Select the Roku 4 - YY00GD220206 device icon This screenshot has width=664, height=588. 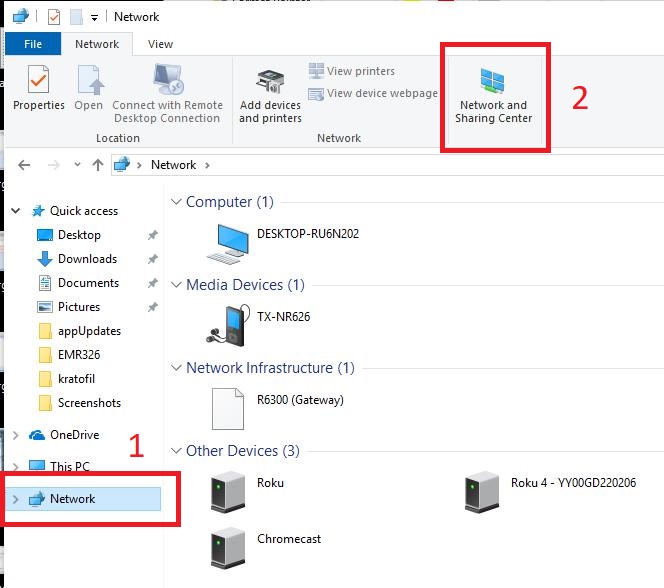[x=482, y=492]
